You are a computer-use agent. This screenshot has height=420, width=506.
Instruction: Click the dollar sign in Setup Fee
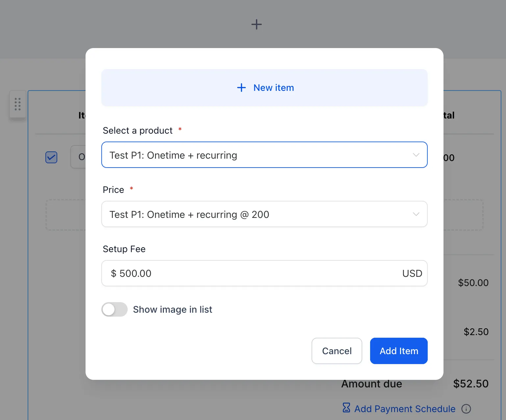(114, 273)
